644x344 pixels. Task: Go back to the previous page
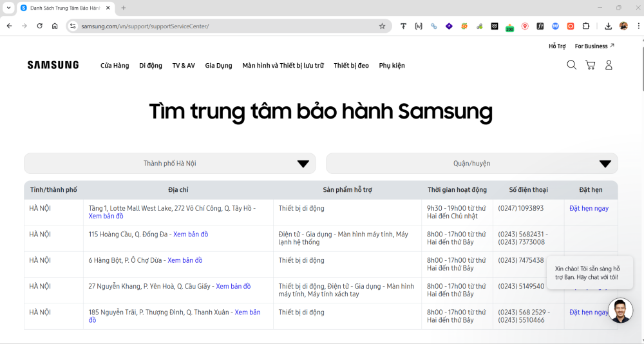[10, 26]
